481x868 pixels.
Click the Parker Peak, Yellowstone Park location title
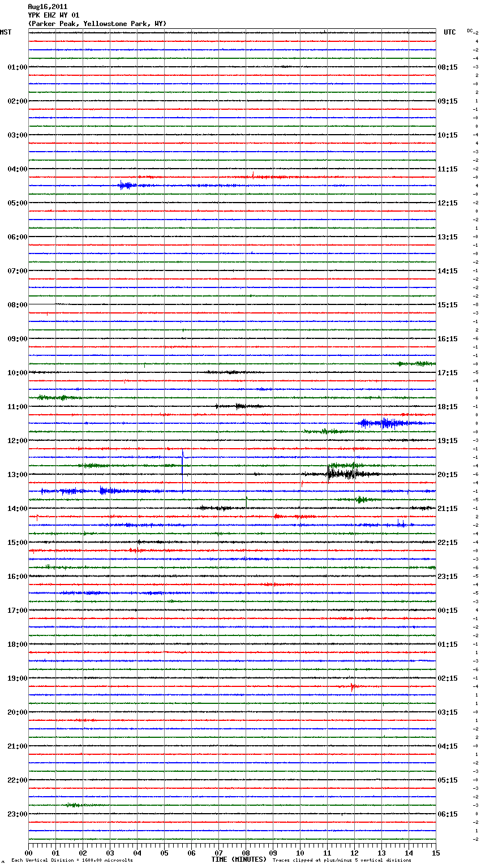click(97, 24)
